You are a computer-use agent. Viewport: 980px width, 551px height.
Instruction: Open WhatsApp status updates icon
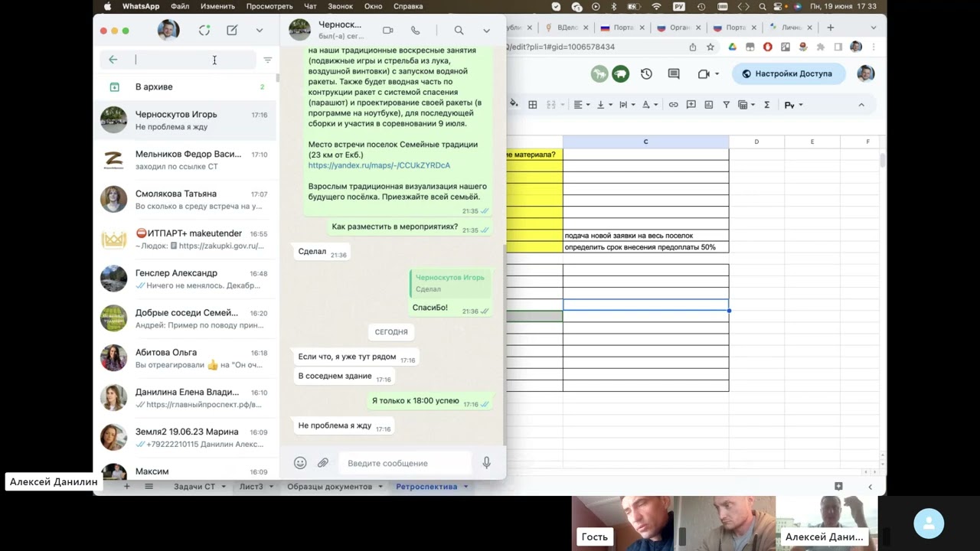[x=204, y=31]
